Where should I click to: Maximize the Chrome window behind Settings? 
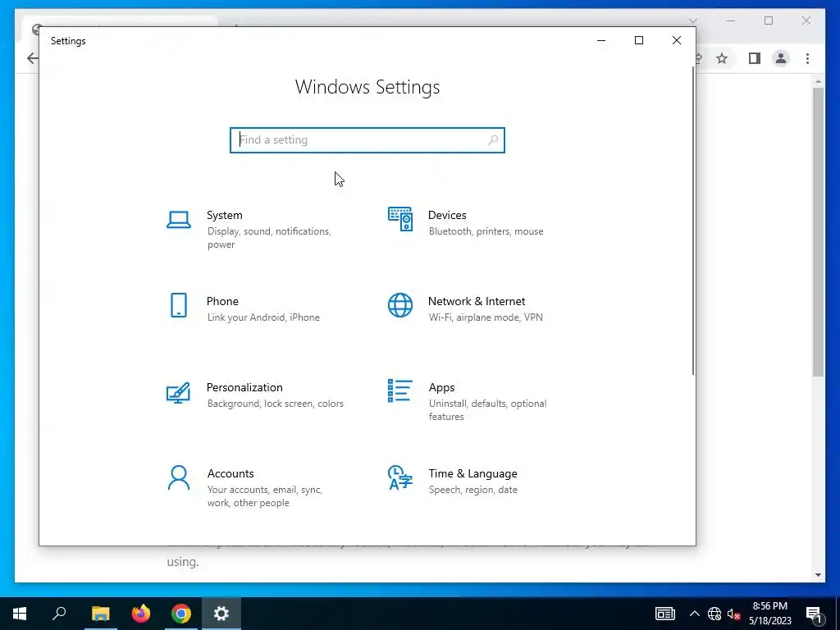click(769, 21)
